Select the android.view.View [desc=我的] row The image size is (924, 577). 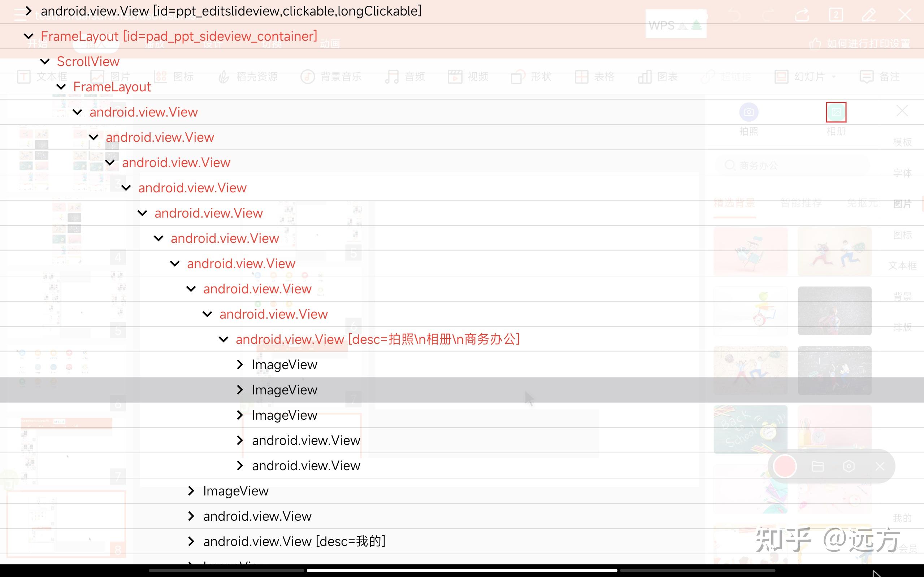coord(462,541)
